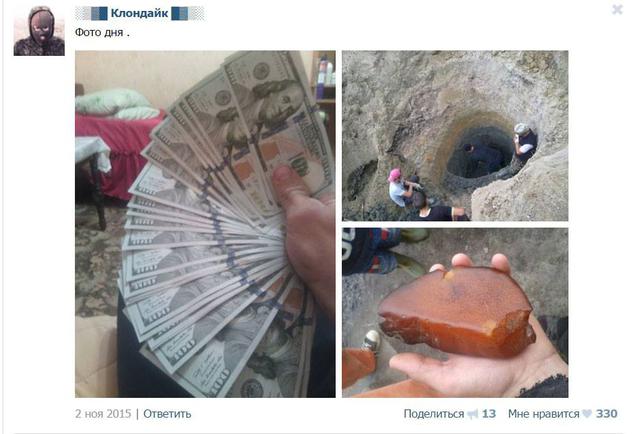Viewport: 640px width, 434px height.
Task: Open the photo of dollar bills
Action: (x=205, y=224)
